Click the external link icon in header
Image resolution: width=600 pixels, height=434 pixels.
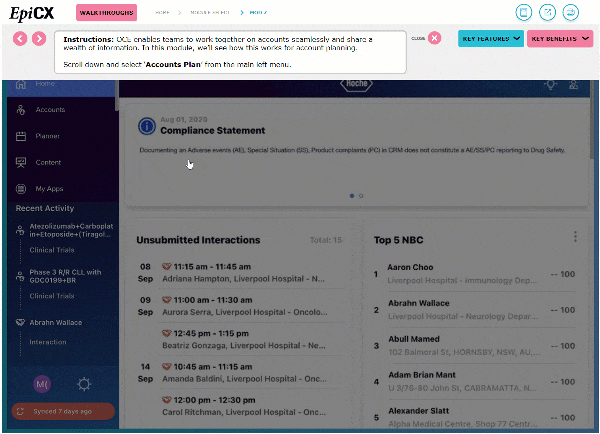coord(548,12)
